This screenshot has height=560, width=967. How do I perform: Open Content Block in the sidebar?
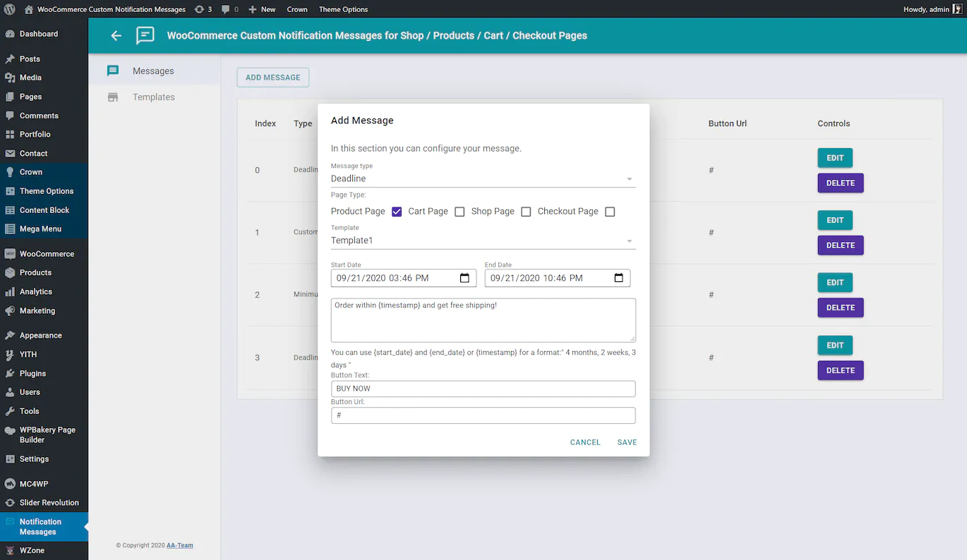44,210
